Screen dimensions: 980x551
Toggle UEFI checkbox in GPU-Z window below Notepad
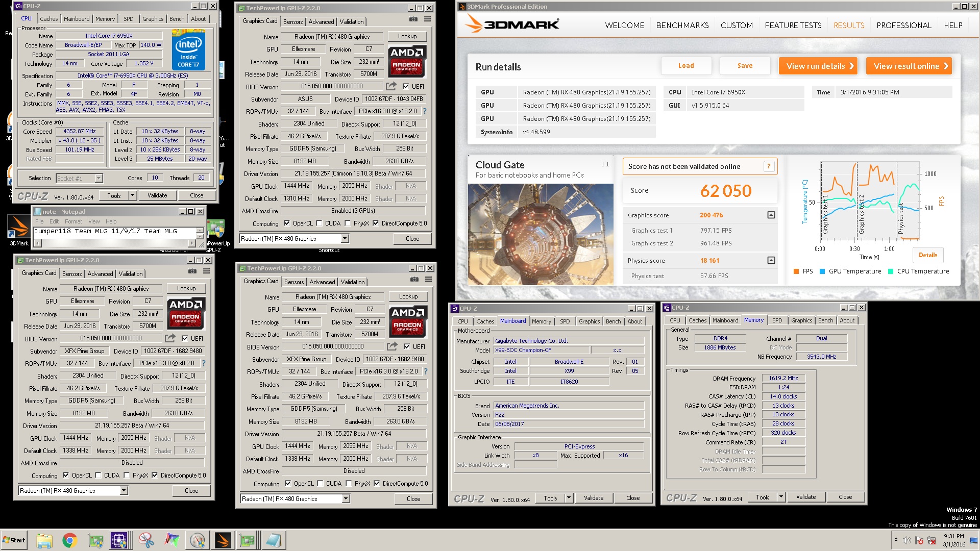(x=185, y=338)
